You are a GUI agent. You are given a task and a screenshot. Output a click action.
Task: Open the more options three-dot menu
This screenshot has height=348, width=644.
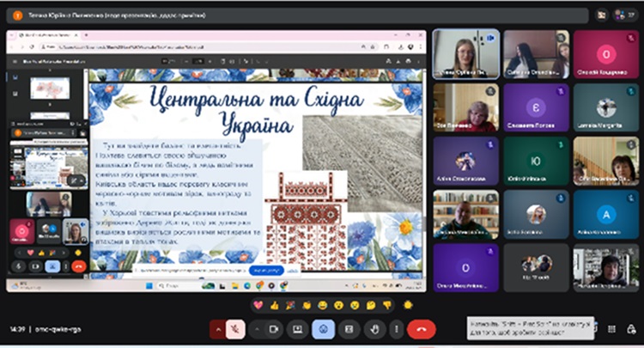click(395, 328)
